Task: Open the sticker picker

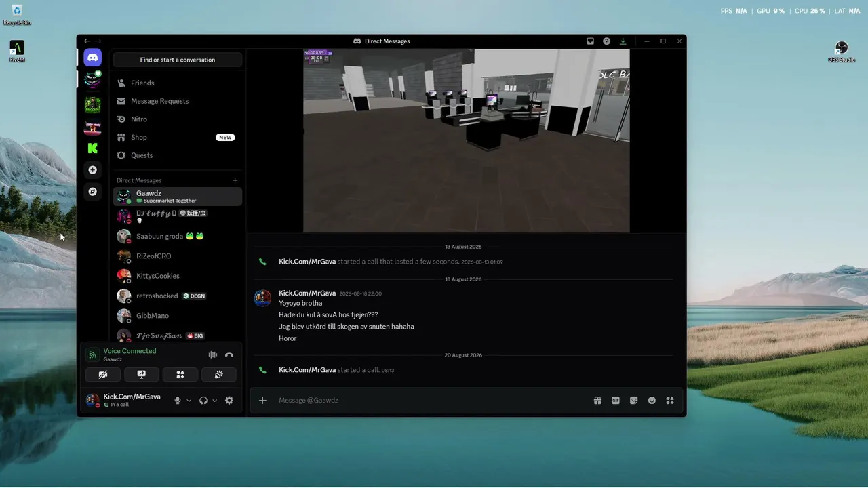Action: [634, 401]
